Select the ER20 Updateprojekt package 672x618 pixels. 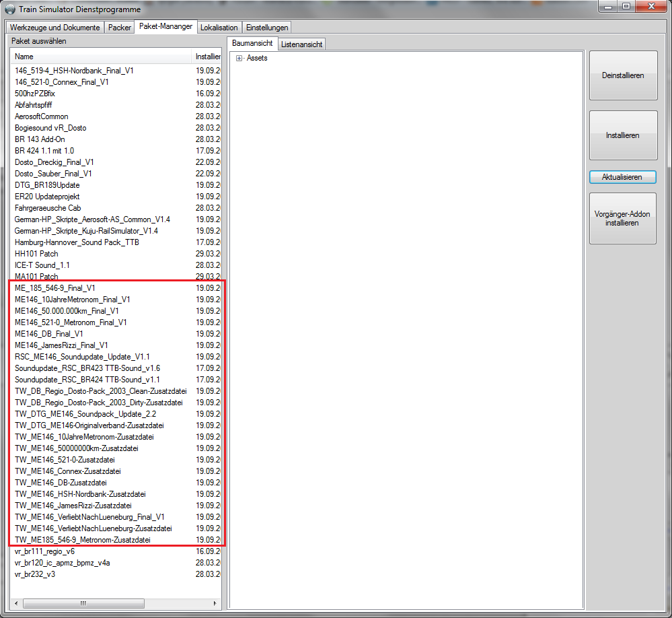(x=47, y=197)
